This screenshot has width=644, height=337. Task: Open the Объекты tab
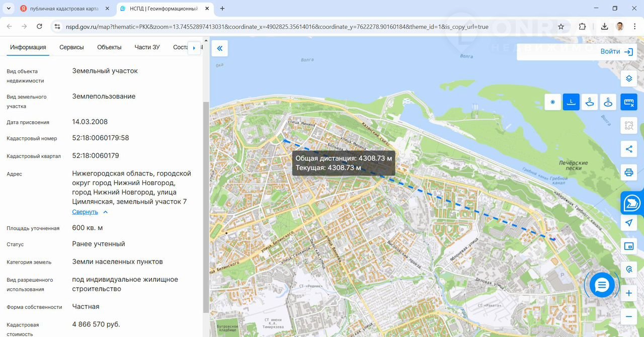[109, 47]
